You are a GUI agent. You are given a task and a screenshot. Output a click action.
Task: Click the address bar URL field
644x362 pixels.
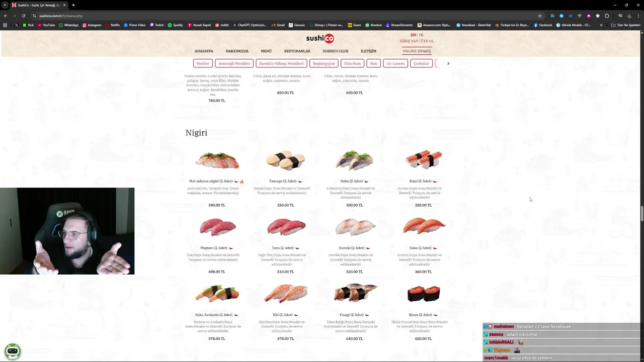[x=282, y=16]
